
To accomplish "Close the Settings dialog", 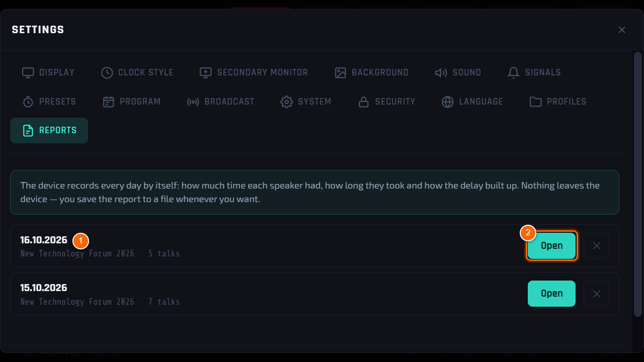I will [x=622, y=30].
